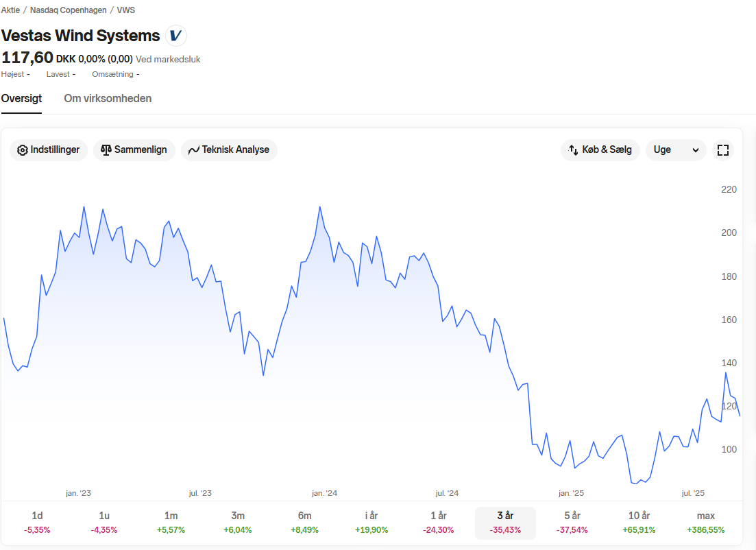The height and width of the screenshot is (550, 756).
Task: Click the 117,60 price value
Action: [x=27, y=58]
